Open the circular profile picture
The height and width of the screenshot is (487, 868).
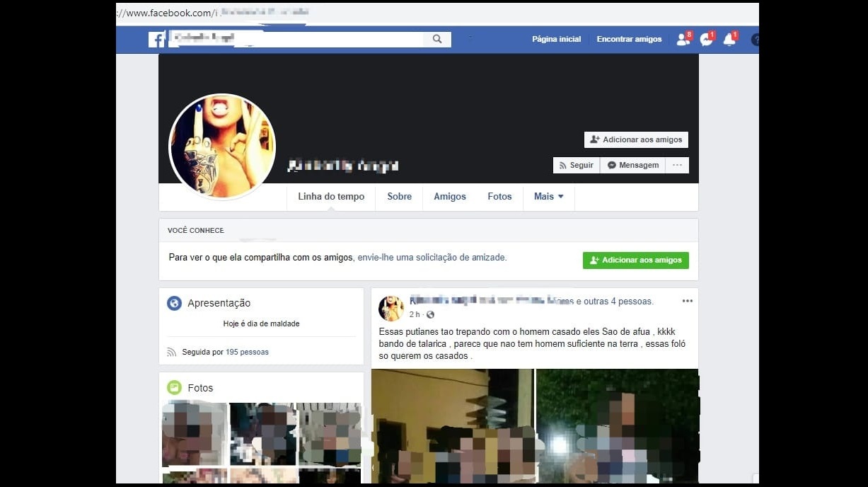[x=222, y=147]
